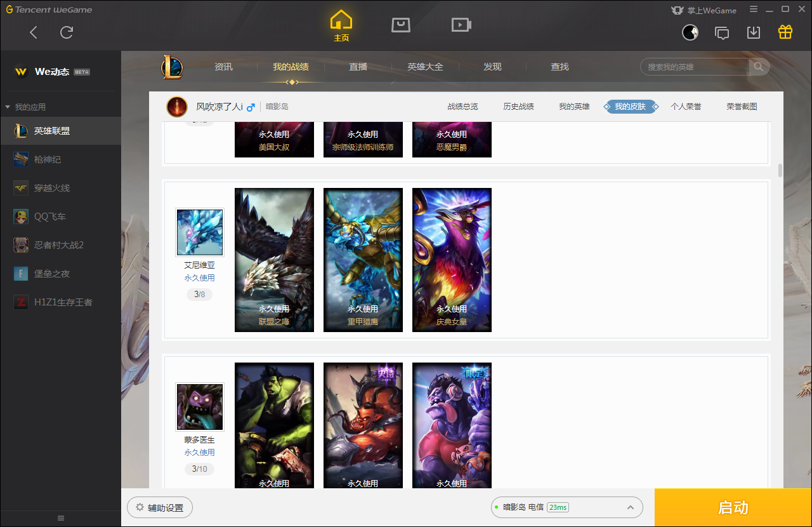The image size is (812, 527).
Task: Click the 3/10 skin count badge
Action: point(200,469)
